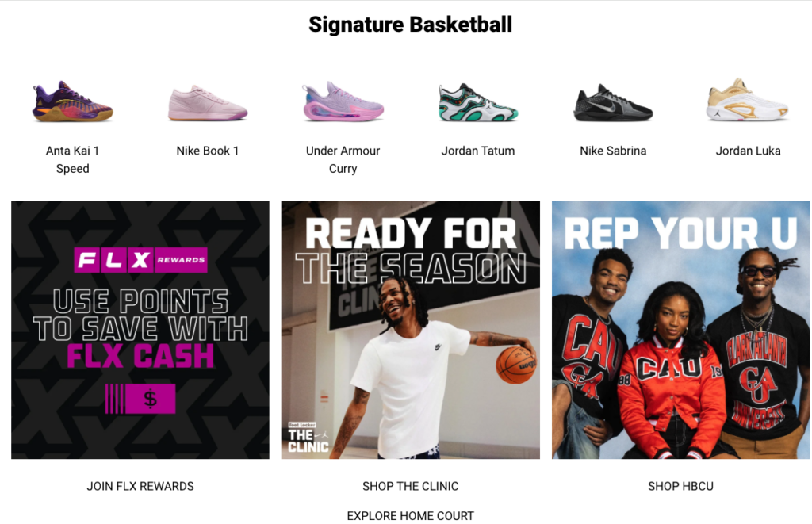The height and width of the screenshot is (524, 812).
Task: Click the Jordan Luka text label
Action: click(x=748, y=151)
